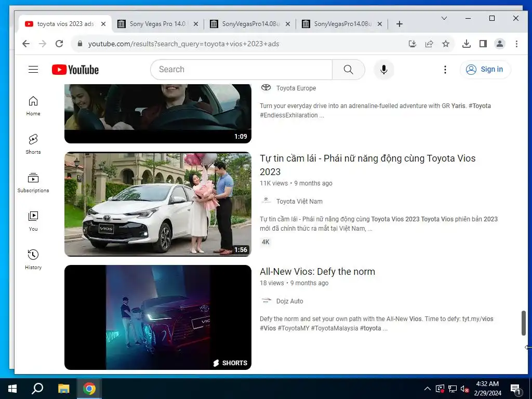The image size is (532, 399).
Task: Open You section in sidebar
Action: [33, 221]
